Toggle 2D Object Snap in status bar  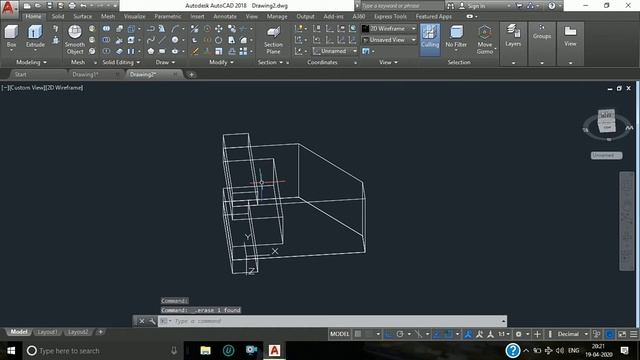[448, 334]
